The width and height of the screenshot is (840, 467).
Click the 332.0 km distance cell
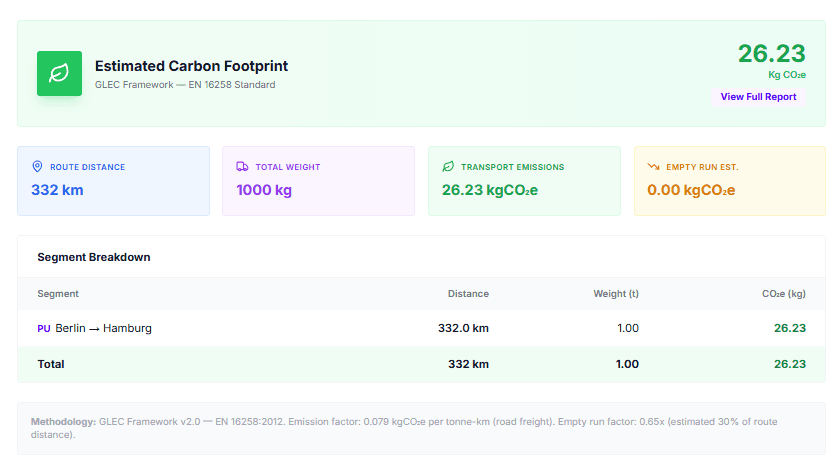[463, 328]
